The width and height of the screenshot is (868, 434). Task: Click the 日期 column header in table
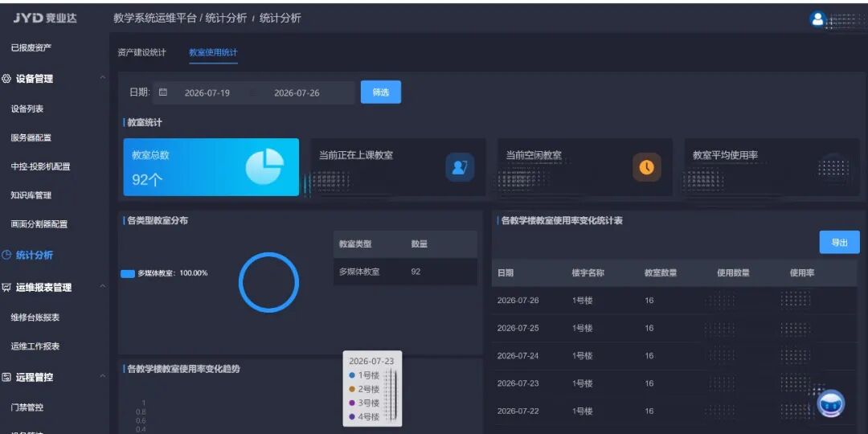506,273
